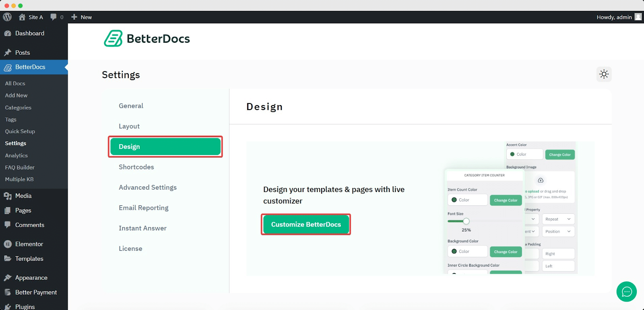644x310 pixels.
Task: Click the upload cloud icon in preview
Action: (541, 180)
